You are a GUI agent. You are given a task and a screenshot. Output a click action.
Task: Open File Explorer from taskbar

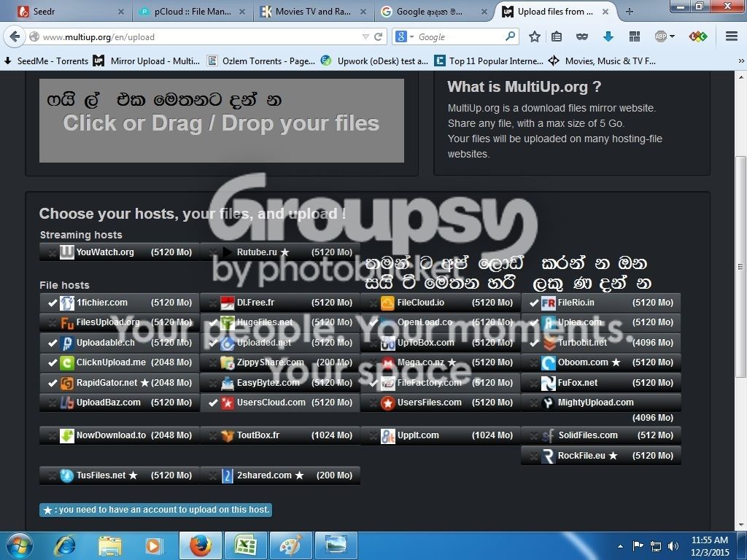tap(110, 546)
